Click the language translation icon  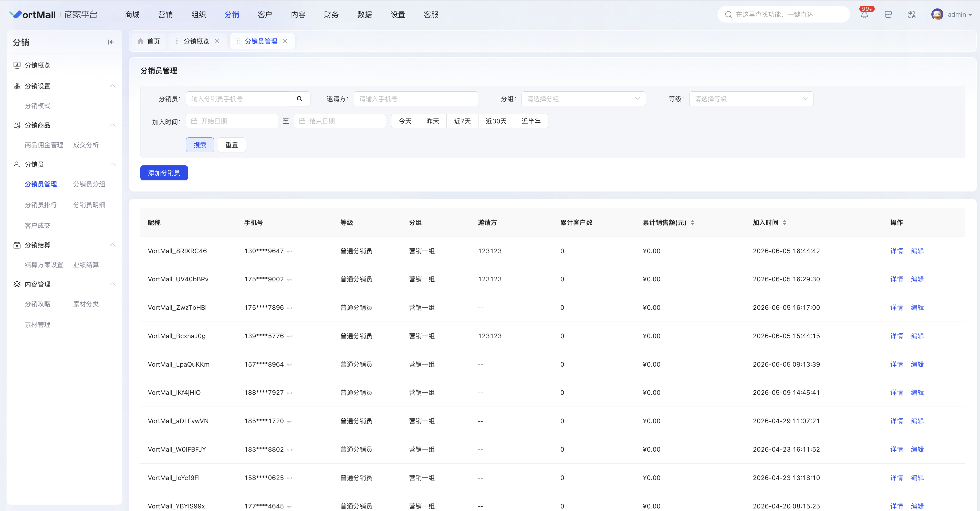coord(912,14)
